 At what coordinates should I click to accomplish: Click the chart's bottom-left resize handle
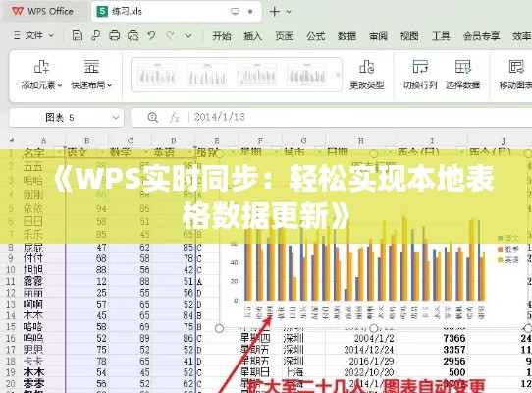(x=219, y=328)
